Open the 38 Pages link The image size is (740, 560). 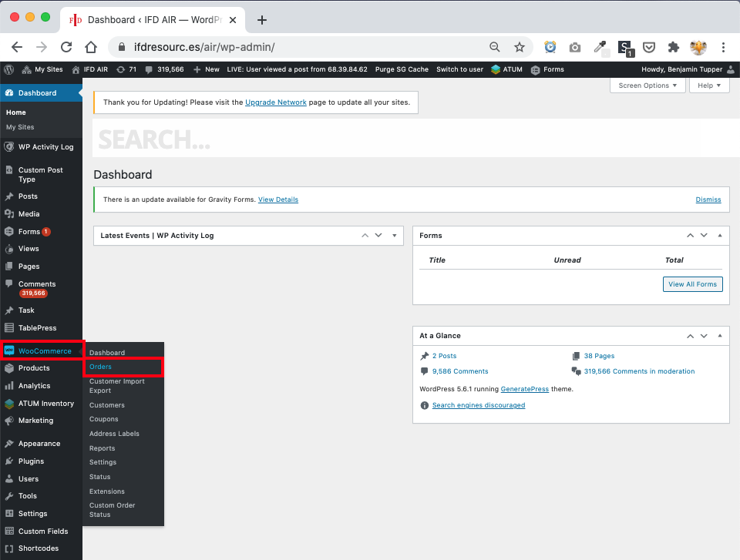599,356
